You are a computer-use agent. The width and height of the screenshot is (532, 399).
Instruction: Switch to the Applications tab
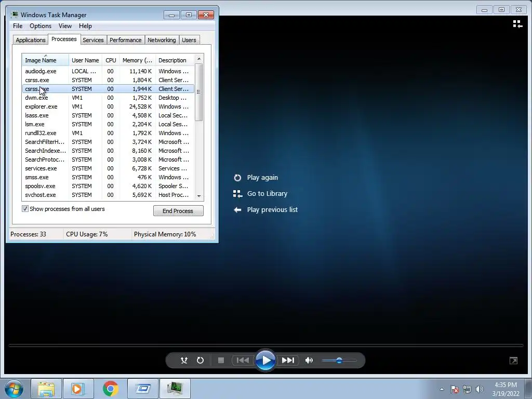click(x=31, y=40)
